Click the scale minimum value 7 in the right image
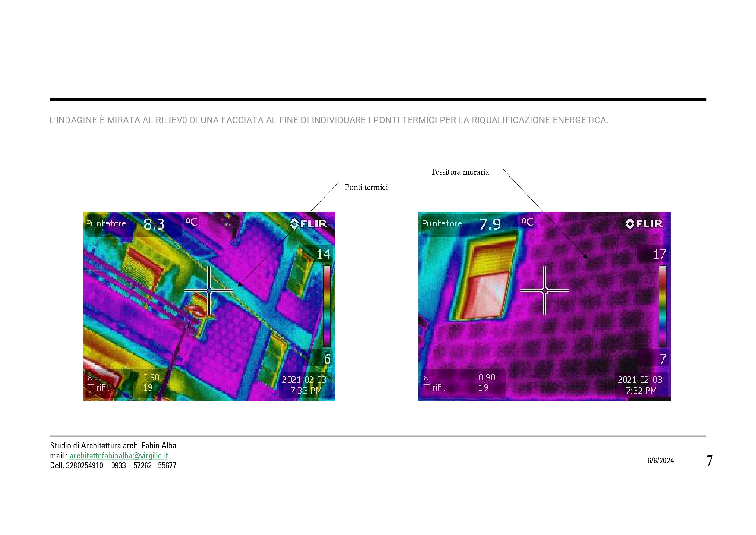Image resolution: width=756 pixels, height=535 pixels. (x=663, y=359)
